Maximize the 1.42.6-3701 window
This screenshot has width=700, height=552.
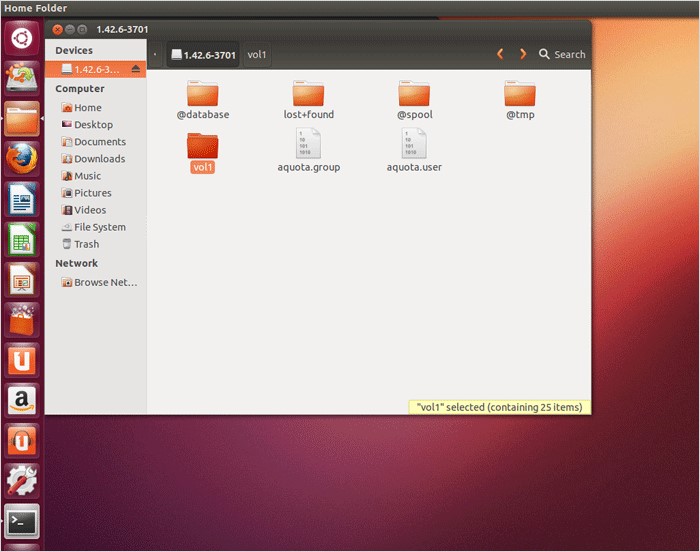click(x=82, y=29)
